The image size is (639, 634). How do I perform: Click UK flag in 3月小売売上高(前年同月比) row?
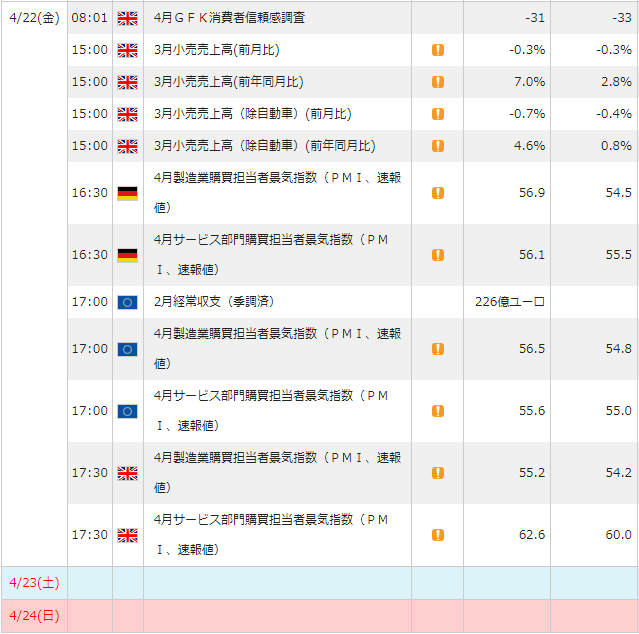click(x=128, y=82)
